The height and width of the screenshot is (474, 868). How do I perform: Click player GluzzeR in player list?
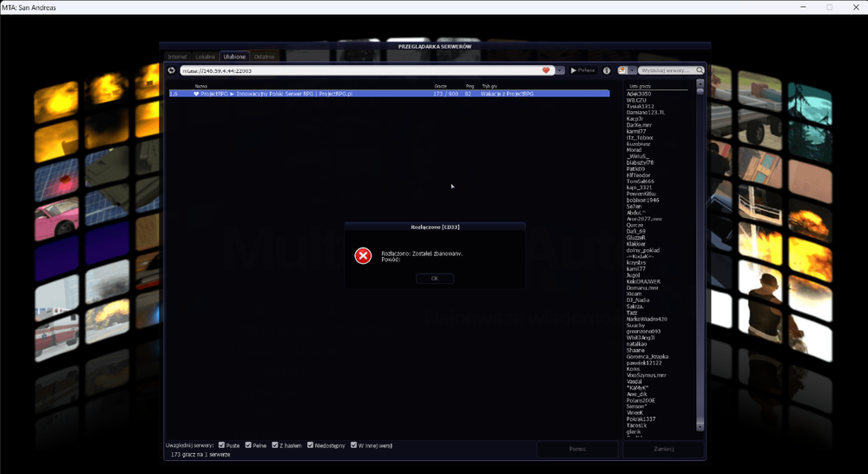tap(636, 238)
